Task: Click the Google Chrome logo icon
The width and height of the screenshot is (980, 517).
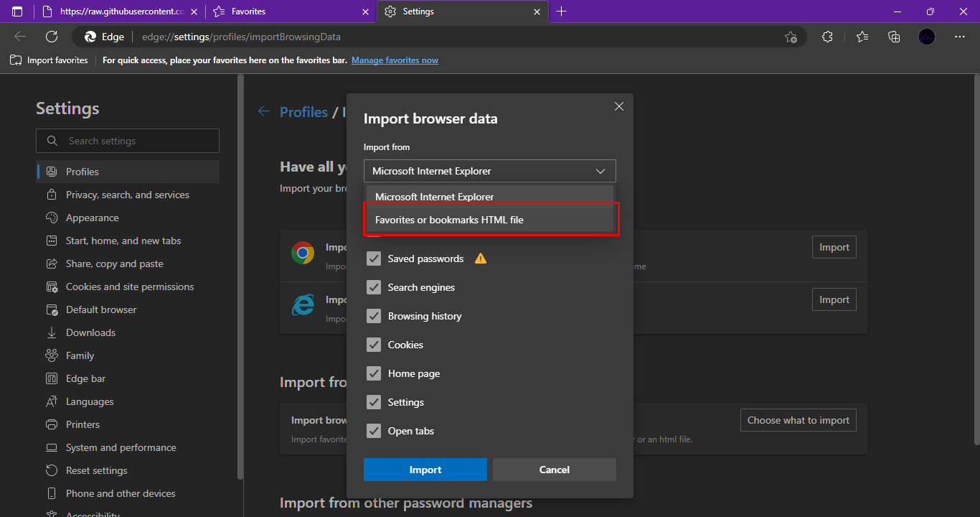Action: click(303, 253)
